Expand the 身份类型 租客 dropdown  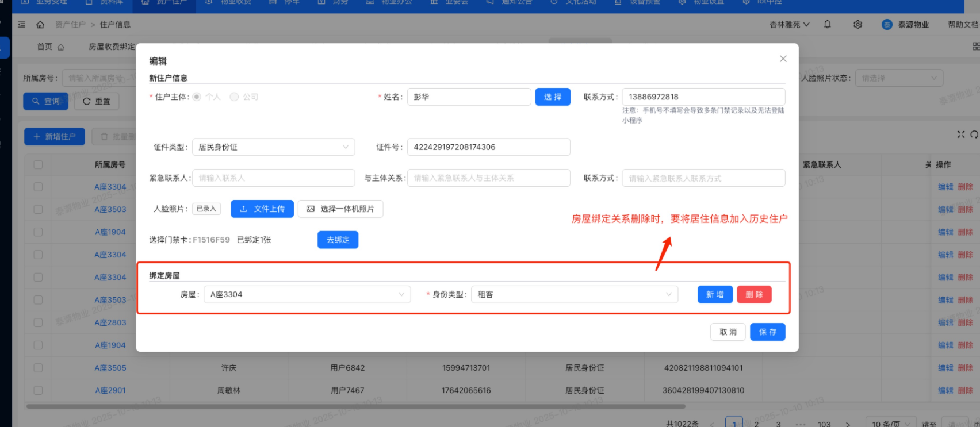pyautogui.click(x=574, y=295)
